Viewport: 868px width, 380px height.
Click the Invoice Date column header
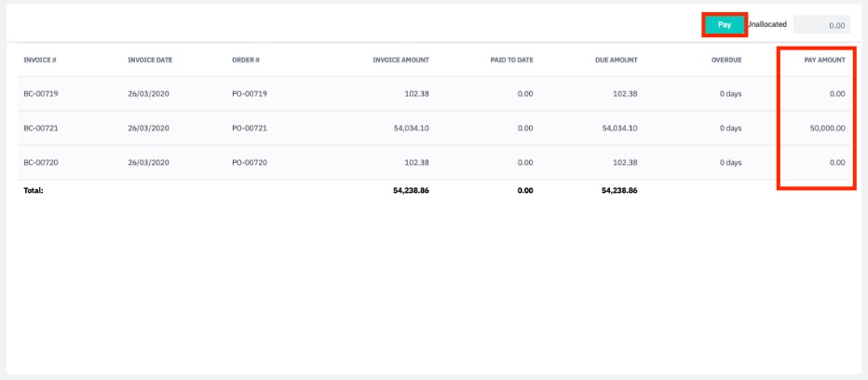pos(150,60)
